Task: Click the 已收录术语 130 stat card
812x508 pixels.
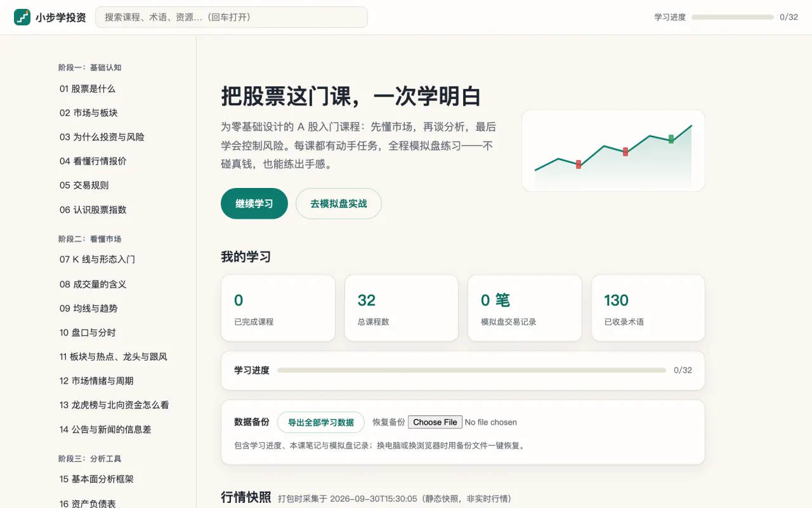Action: click(x=648, y=308)
